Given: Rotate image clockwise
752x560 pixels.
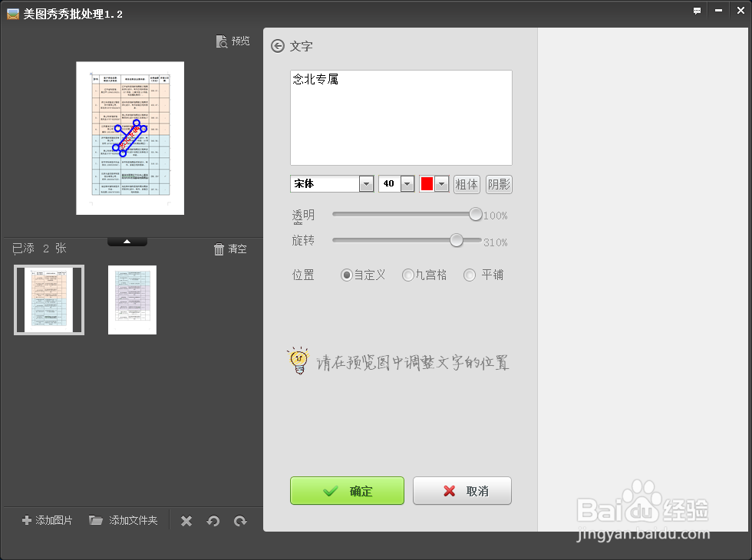Looking at the screenshot, I should (x=240, y=520).
